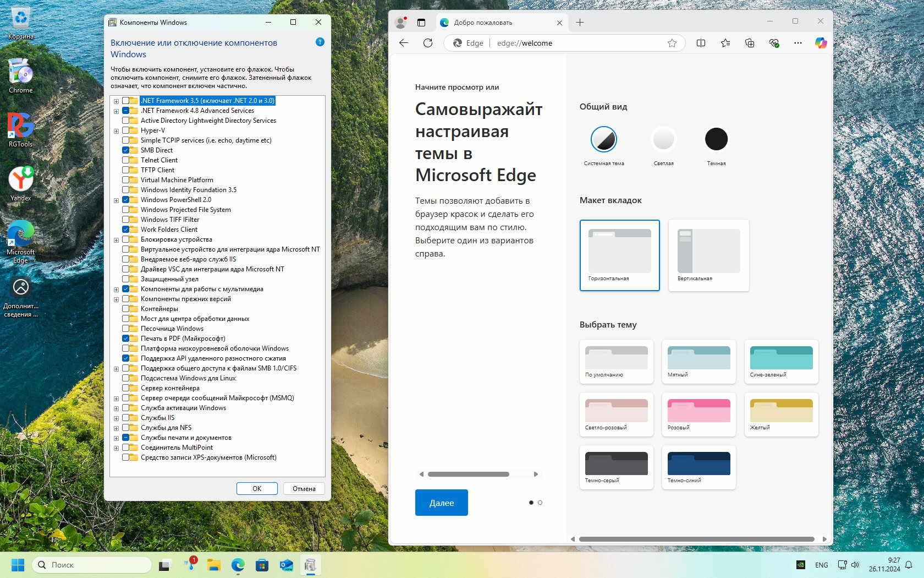Enable the Песочница Windows checkbox
Image resolution: width=924 pixels, height=578 pixels.
(125, 329)
